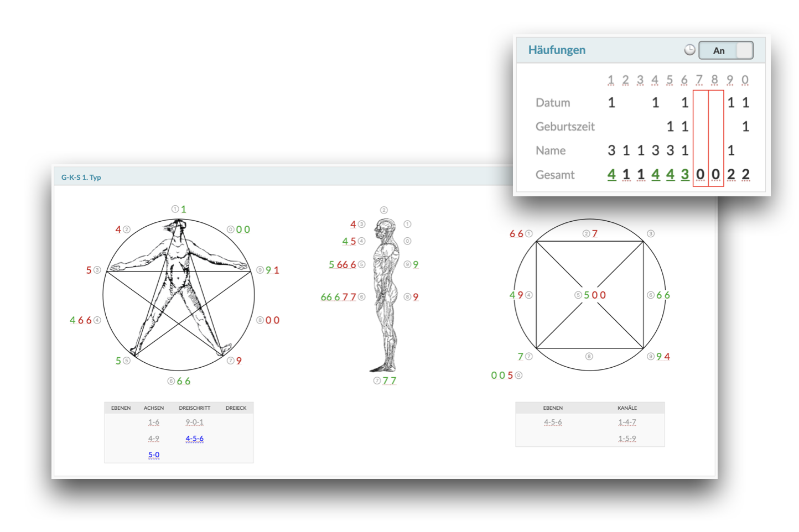Click the pentagram Vitruvian man diagram
Screen dimensions: 799x532
click(179, 295)
